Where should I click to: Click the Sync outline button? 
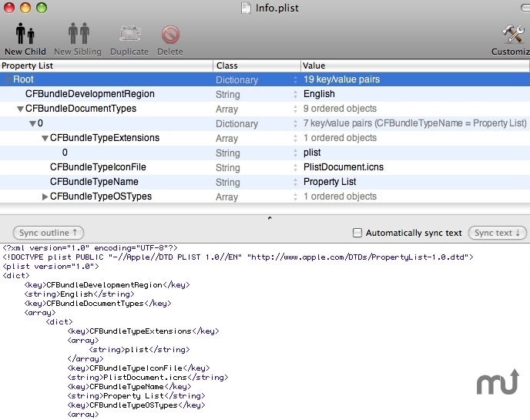point(49,233)
